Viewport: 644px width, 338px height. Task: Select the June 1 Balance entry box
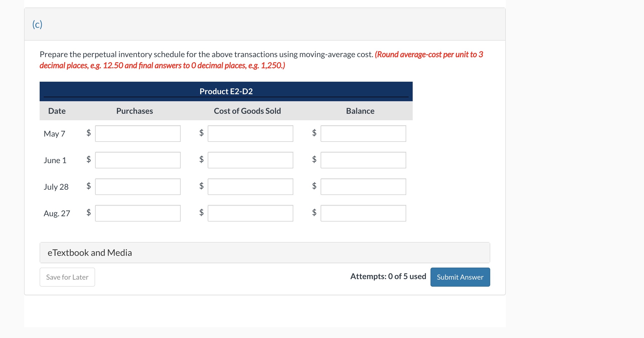(x=363, y=160)
